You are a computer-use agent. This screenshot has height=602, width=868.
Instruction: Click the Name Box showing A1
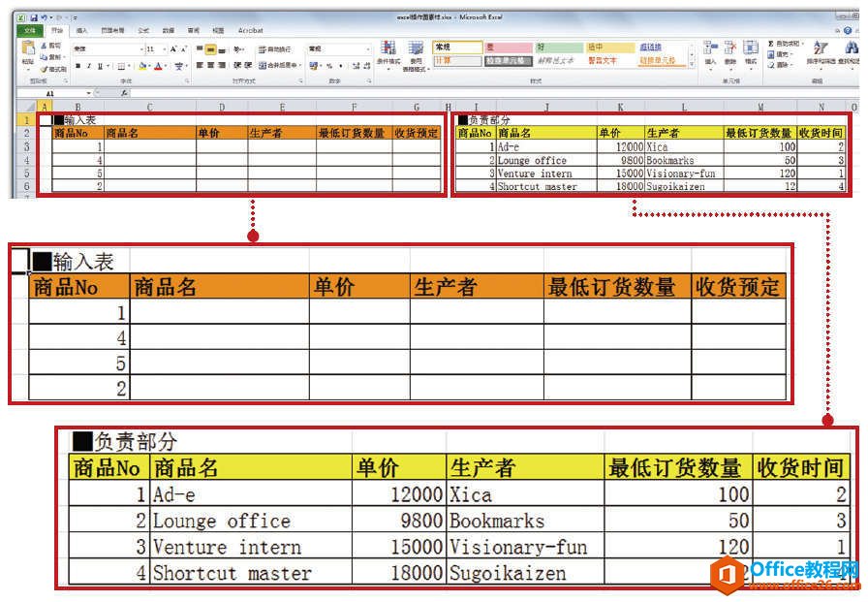point(51,93)
